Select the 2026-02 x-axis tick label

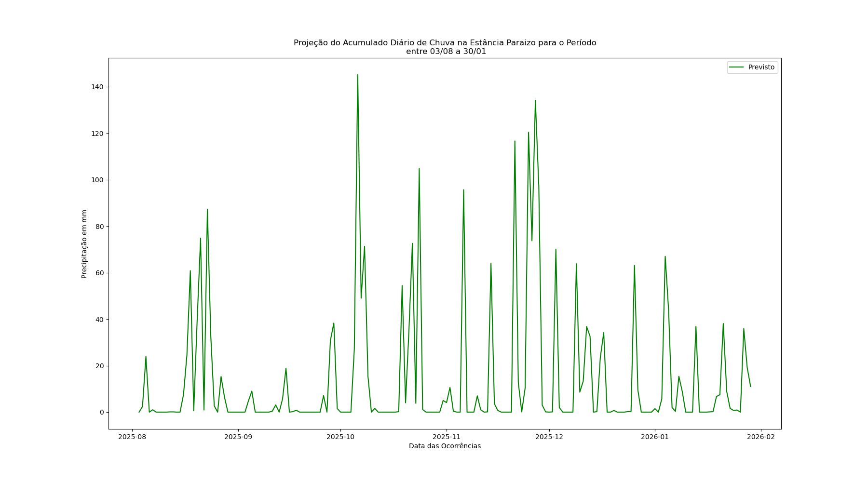[x=760, y=437]
